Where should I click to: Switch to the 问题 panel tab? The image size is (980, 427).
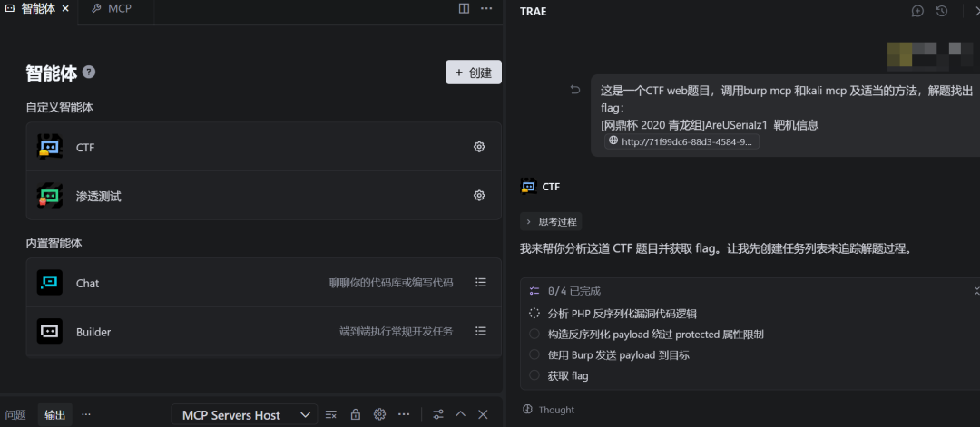pyautogui.click(x=15, y=415)
